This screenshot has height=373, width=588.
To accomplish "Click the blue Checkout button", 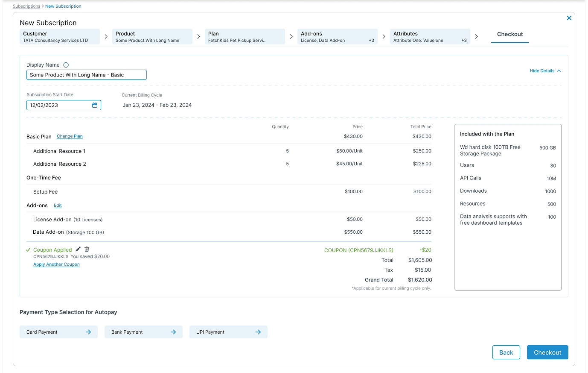I will click(x=547, y=352).
